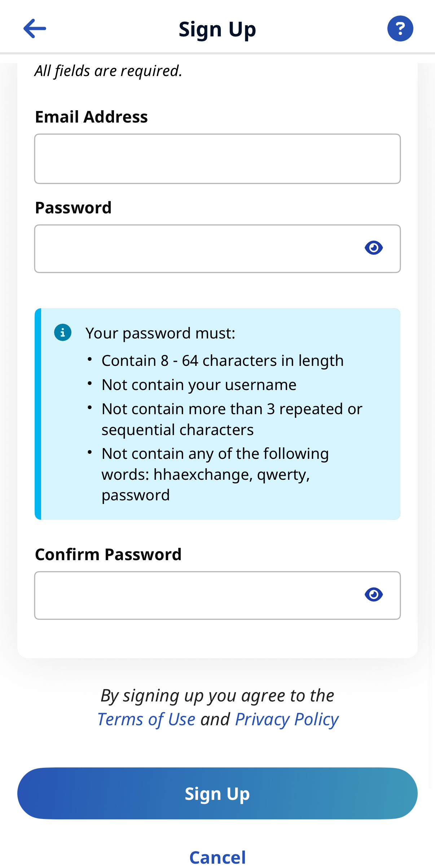435x868 pixels.
Task: Click the info icon in password rules
Action: pyautogui.click(x=63, y=332)
